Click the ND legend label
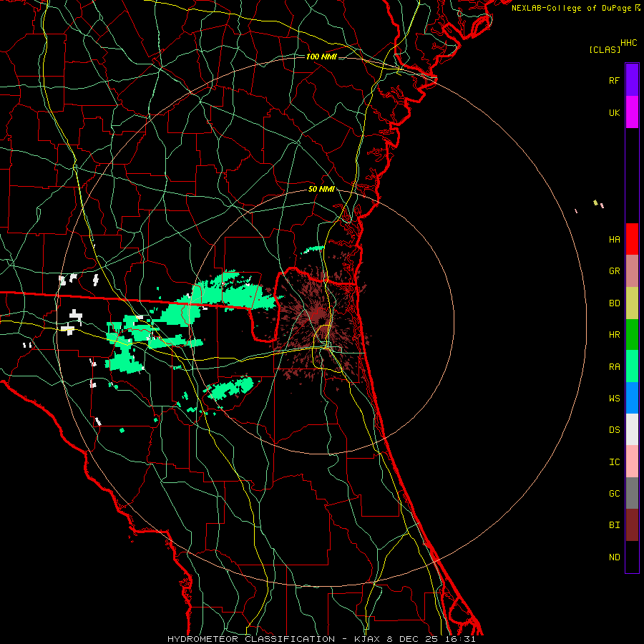This screenshot has height=644, width=644. tap(614, 557)
